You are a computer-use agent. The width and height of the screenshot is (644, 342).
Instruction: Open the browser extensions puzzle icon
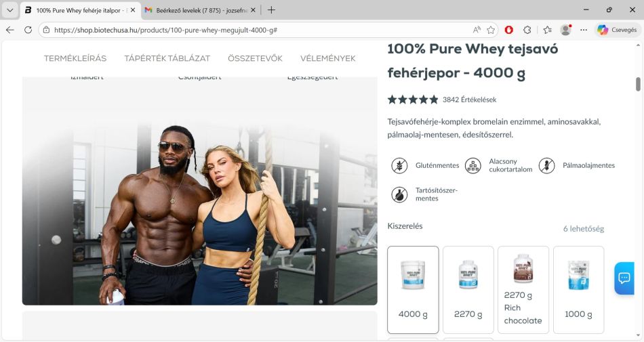[x=527, y=30]
